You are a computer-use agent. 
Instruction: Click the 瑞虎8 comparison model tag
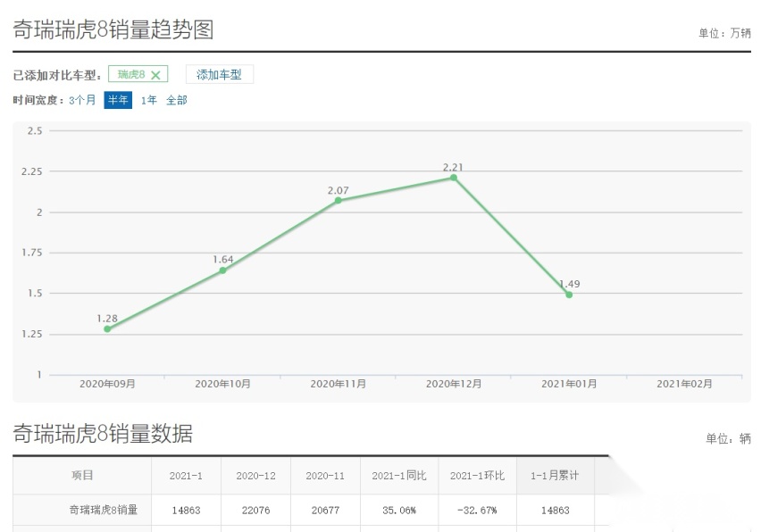click(138, 74)
